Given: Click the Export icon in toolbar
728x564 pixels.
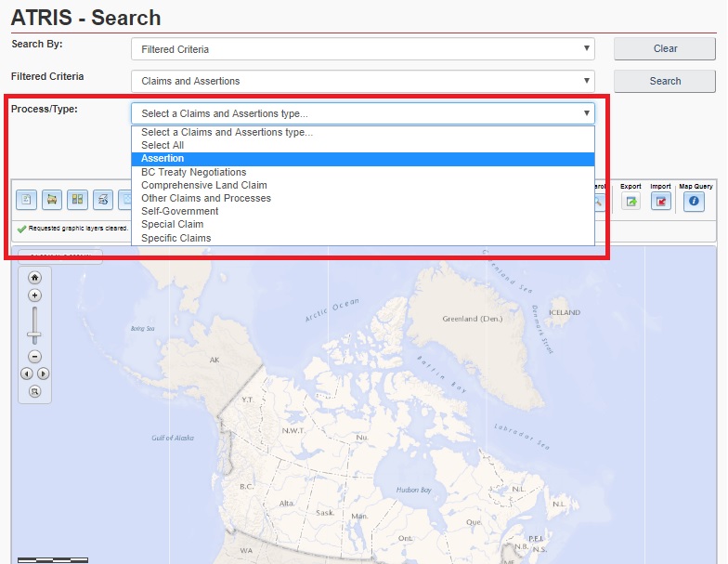Looking at the screenshot, I should point(630,201).
